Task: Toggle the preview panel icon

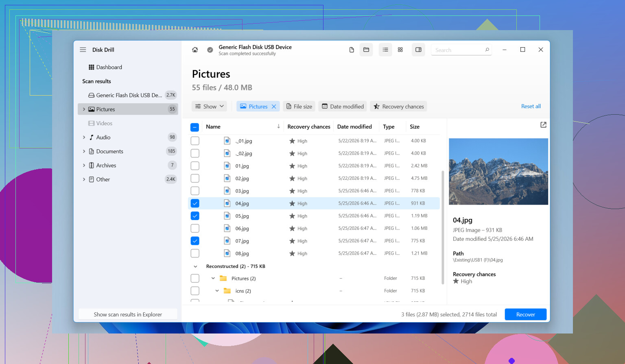Action: tap(418, 50)
